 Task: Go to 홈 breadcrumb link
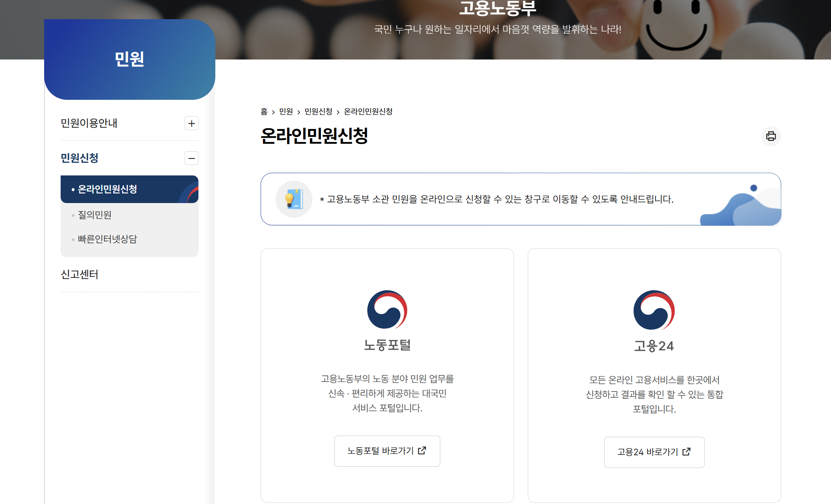pos(264,112)
